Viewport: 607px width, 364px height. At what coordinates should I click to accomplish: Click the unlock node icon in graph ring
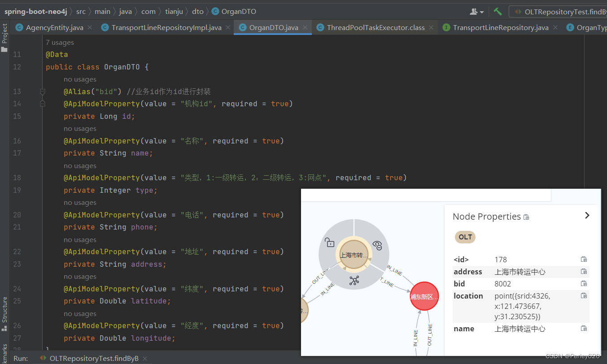click(330, 243)
